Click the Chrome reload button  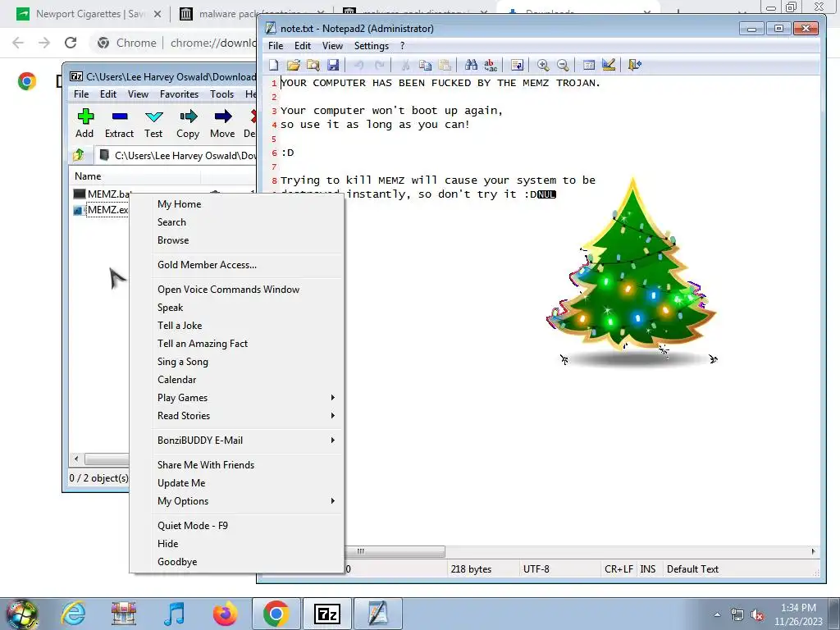click(71, 43)
